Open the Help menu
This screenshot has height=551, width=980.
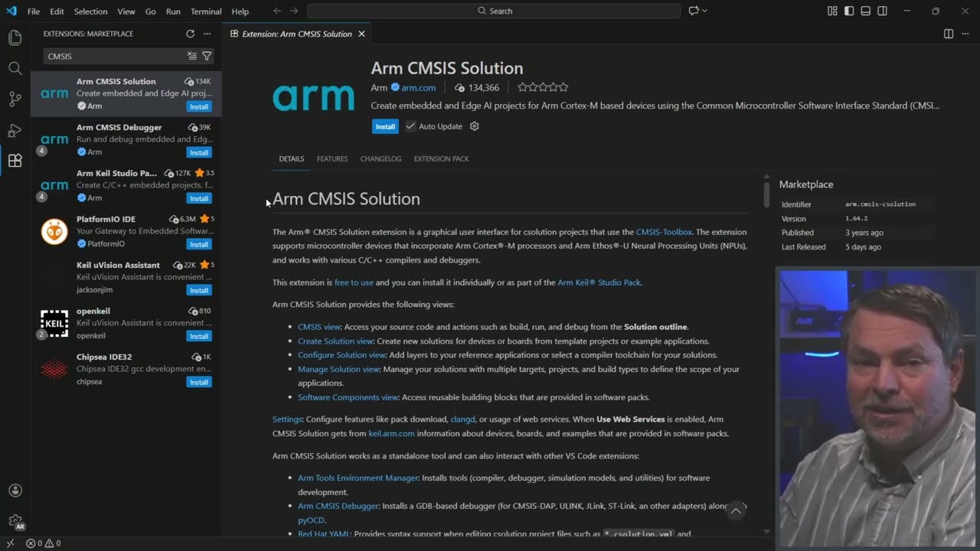[x=240, y=11]
